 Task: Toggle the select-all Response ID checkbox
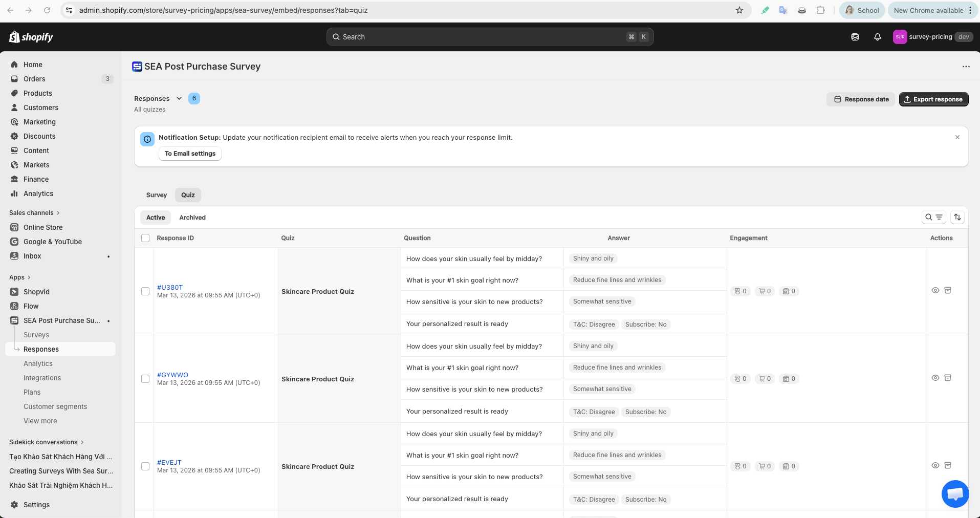click(x=145, y=238)
